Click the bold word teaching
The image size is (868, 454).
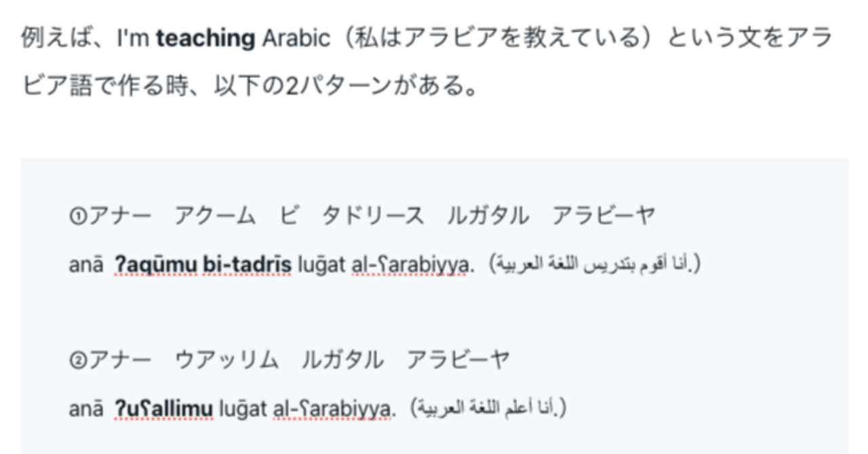pyautogui.click(x=204, y=39)
